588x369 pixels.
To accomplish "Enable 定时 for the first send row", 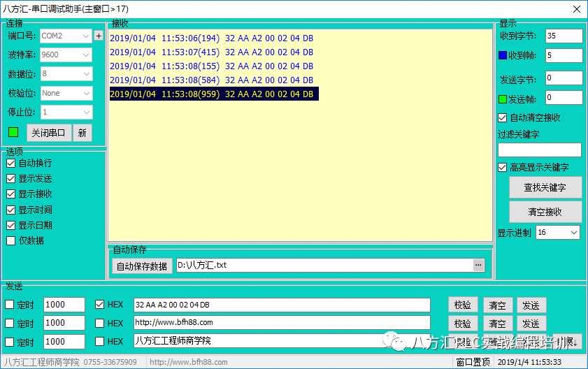I will (x=10, y=305).
